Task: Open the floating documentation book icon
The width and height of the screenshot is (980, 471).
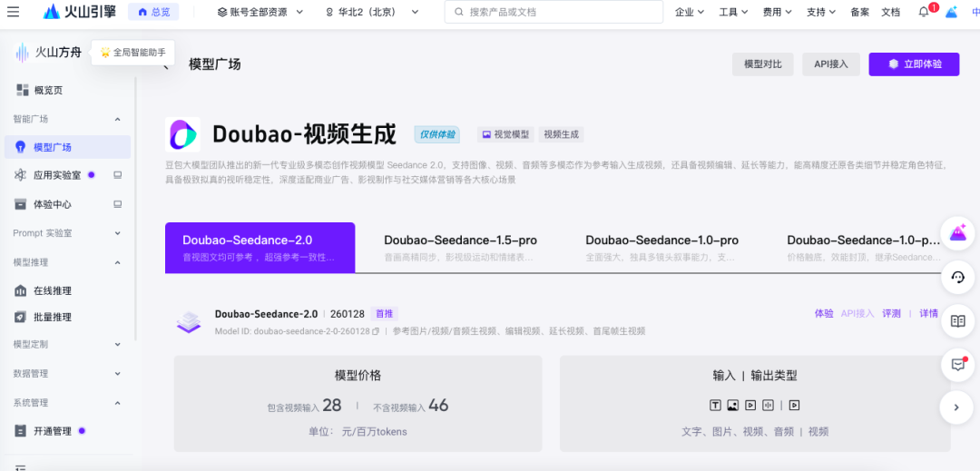Action: 957,320
